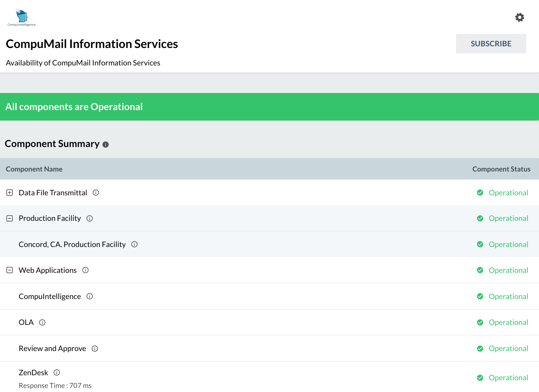Show info for Concord, CA. Production Facility
Image resolution: width=539 pixels, height=392 pixels.
pyautogui.click(x=134, y=244)
